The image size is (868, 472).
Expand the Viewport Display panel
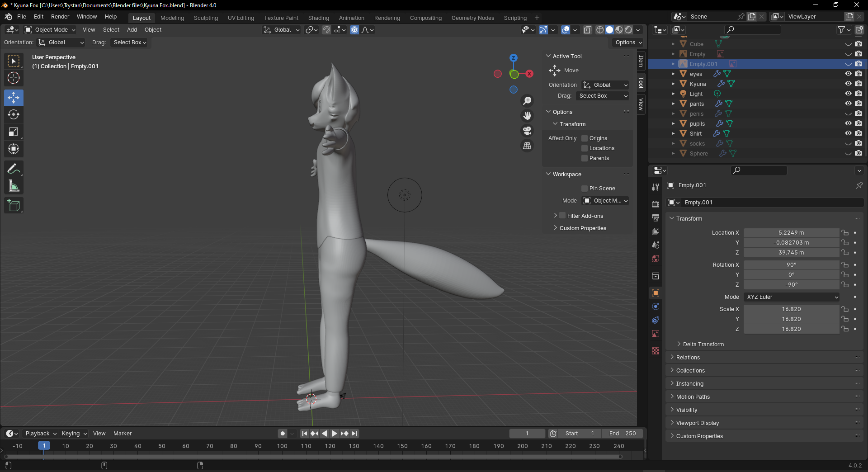pyautogui.click(x=697, y=423)
